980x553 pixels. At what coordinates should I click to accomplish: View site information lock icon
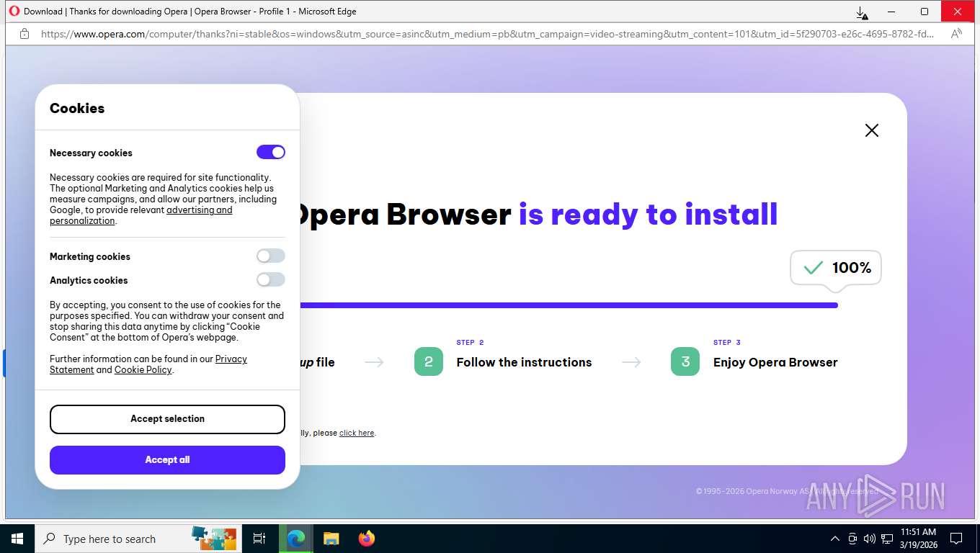24,34
